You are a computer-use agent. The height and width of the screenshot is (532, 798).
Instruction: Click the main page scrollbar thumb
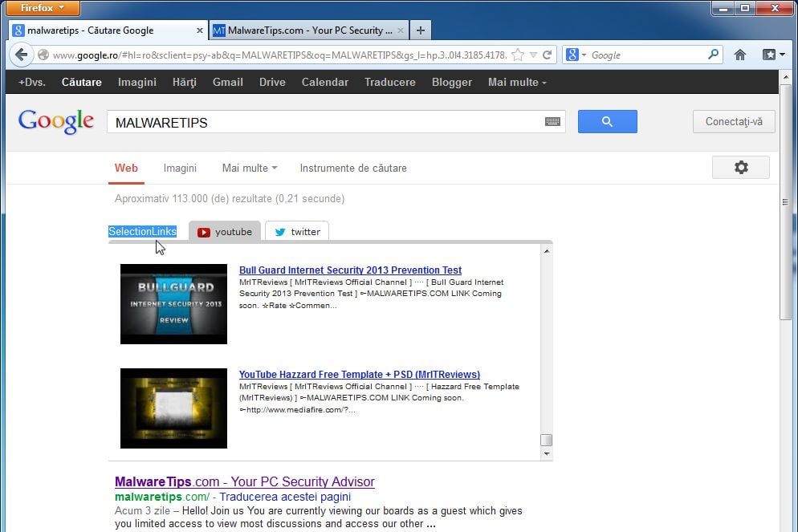[786, 202]
